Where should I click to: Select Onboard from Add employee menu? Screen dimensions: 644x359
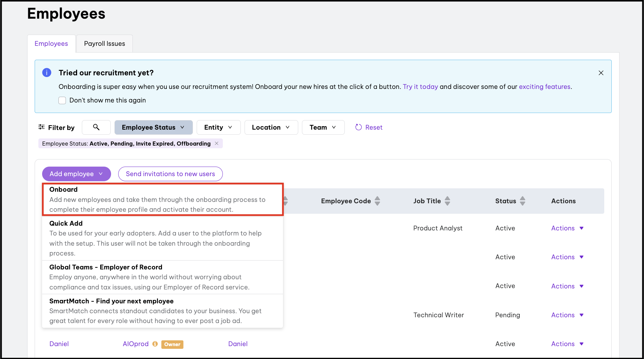[x=162, y=200]
